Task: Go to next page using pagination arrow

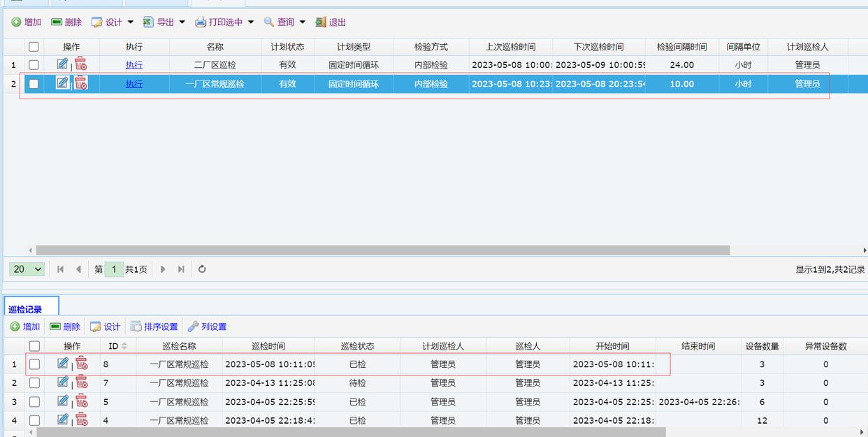Action: [x=163, y=269]
